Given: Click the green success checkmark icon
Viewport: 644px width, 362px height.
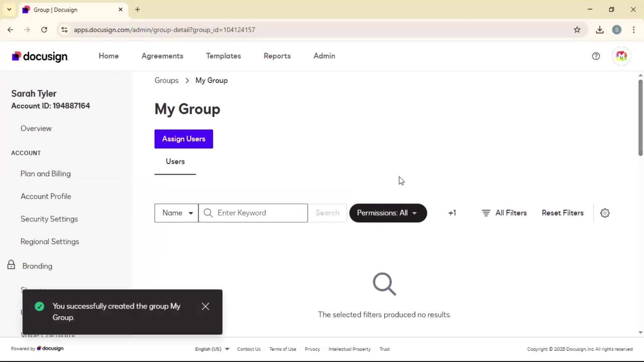Looking at the screenshot, I should (x=40, y=306).
